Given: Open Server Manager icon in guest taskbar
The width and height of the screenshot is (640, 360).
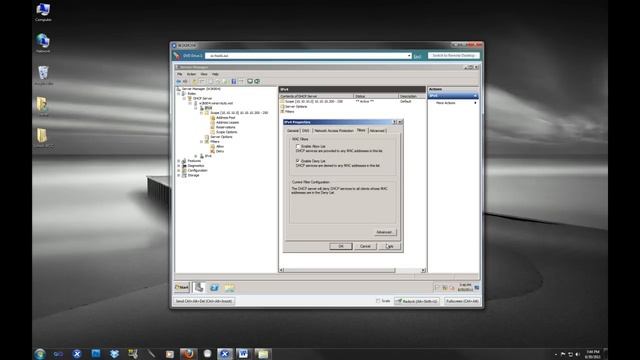Looking at the screenshot, I should pos(199,287).
